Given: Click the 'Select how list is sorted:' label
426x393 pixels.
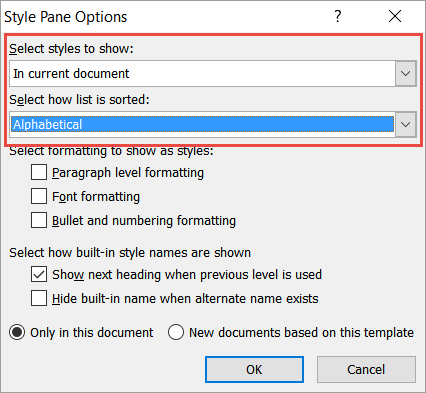Looking at the screenshot, I should pos(79,100).
